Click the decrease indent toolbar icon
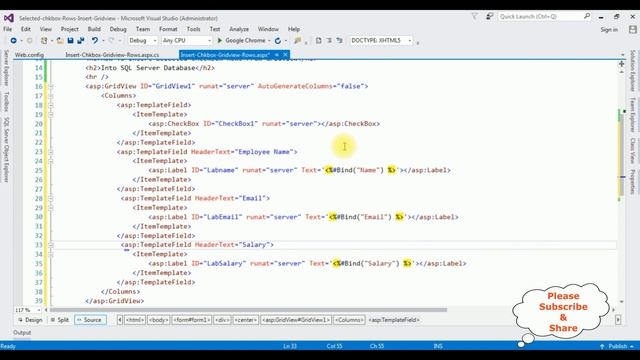Viewport: 640px width, 360px height. tap(329, 40)
